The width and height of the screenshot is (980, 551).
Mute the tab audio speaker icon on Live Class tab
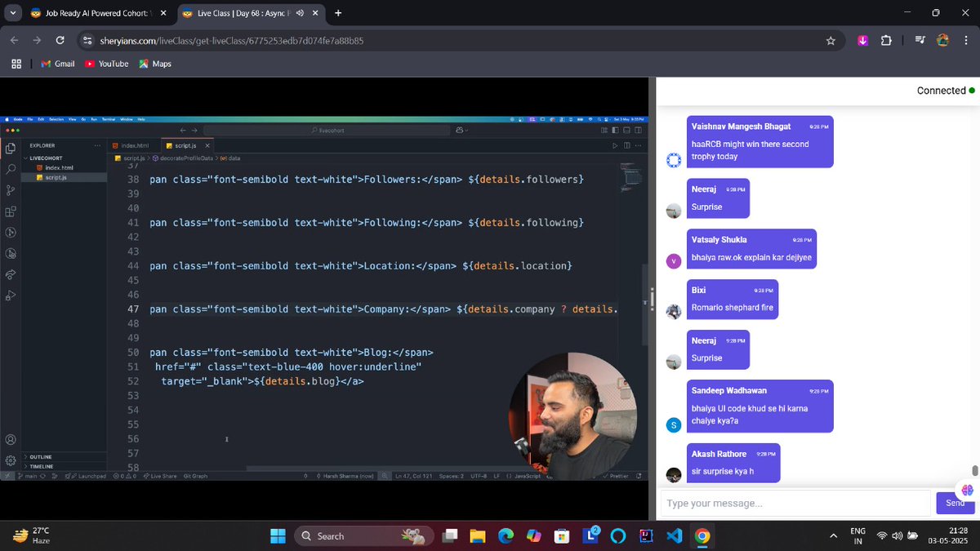tap(300, 14)
